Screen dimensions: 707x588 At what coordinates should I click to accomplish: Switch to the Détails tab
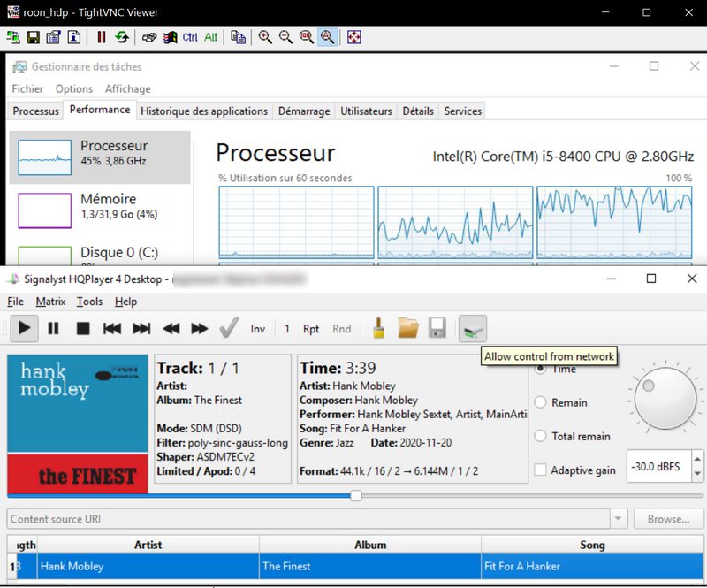click(418, 111)
